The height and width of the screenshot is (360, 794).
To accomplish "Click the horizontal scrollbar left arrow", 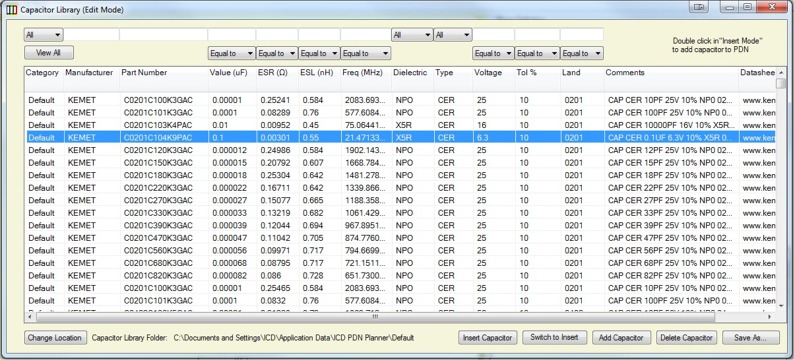I will (x=29, y=316).
